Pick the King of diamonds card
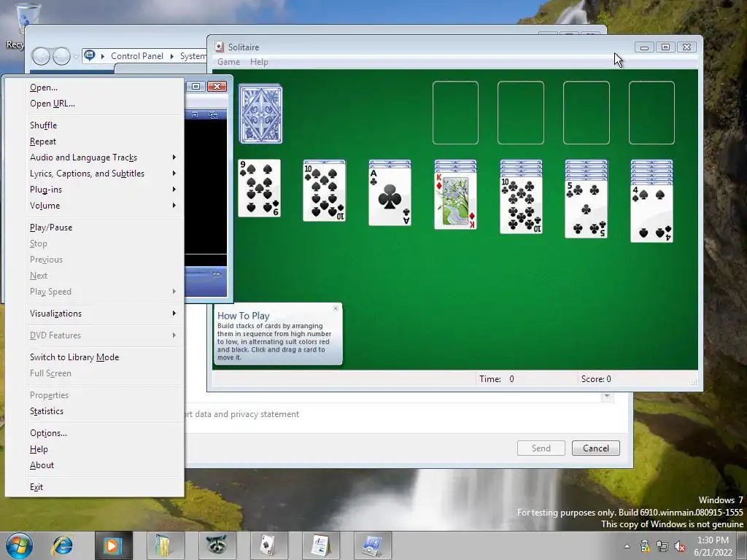This screenshot has width=747, height=560. [x=455, y=201]
